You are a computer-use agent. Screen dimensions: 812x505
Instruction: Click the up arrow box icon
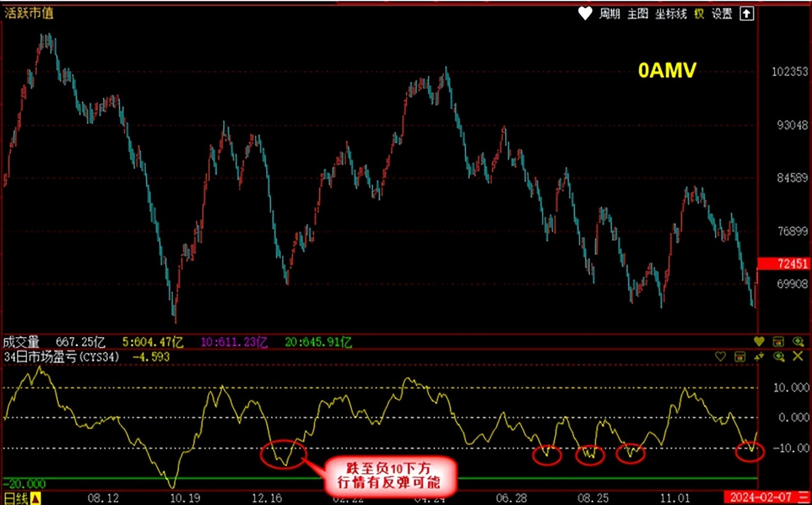tap(746, 13)
